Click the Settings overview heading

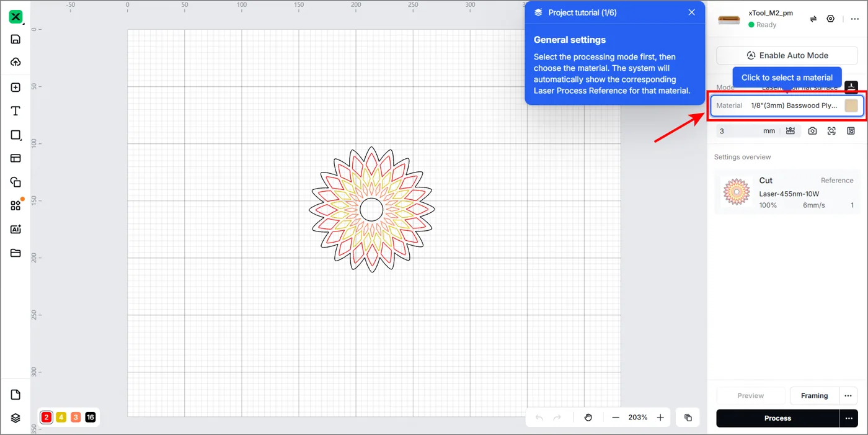tap(743, 157)
